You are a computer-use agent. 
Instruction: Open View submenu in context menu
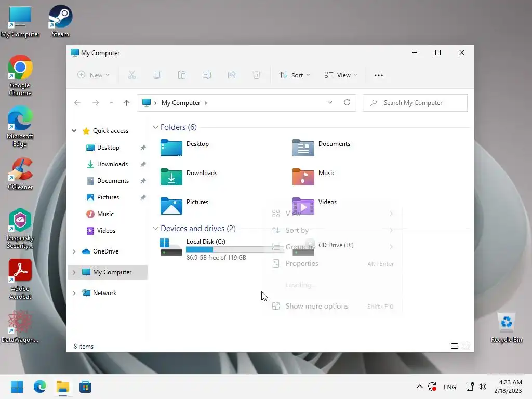click(x=333, y=214)
